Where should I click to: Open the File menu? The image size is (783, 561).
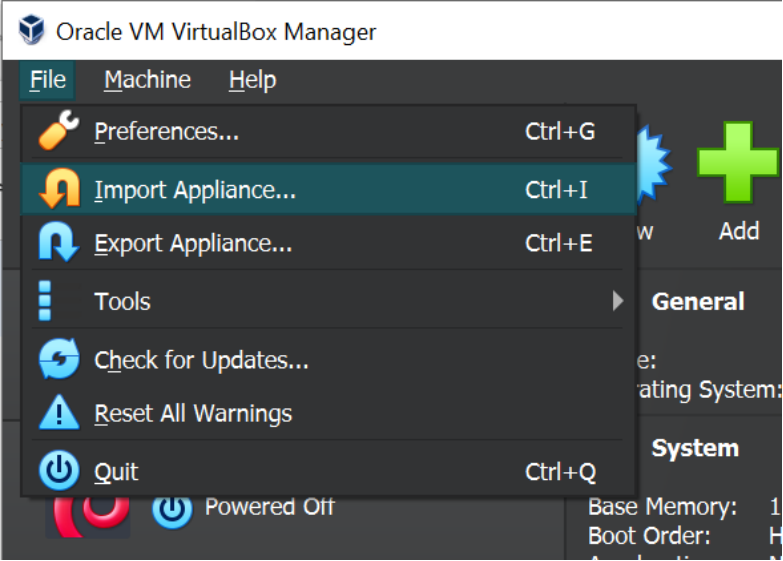(47, 80)
